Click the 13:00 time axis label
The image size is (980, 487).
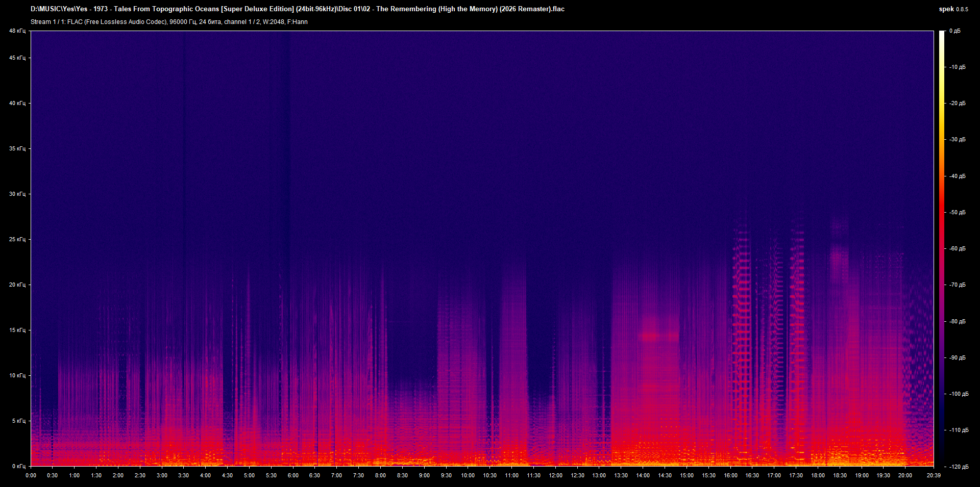click(x=599, y=476)
